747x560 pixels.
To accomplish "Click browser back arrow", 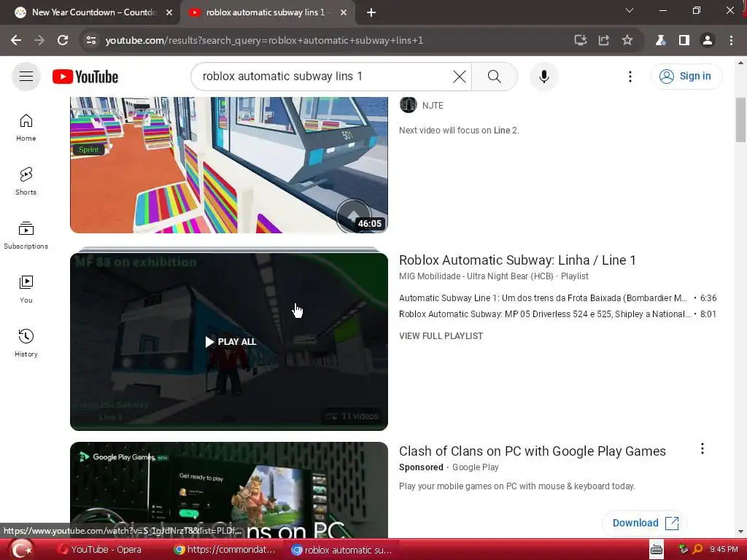I will click(16, 41).
